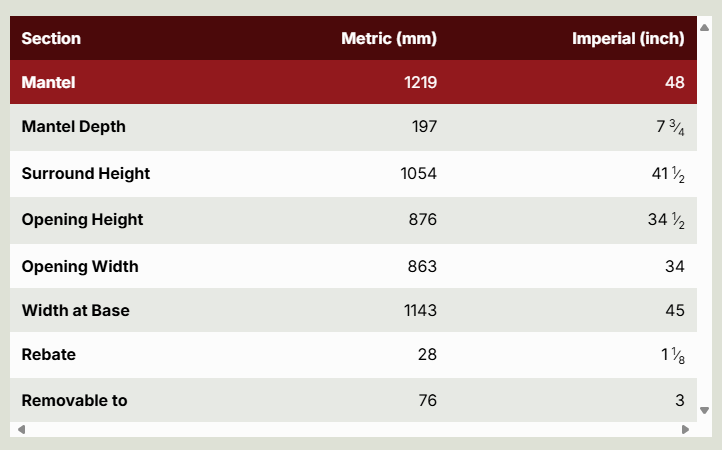The image size is (722, 450).
Task: Select the highlighted Mantel row
Action: click(x=353, y=82)
